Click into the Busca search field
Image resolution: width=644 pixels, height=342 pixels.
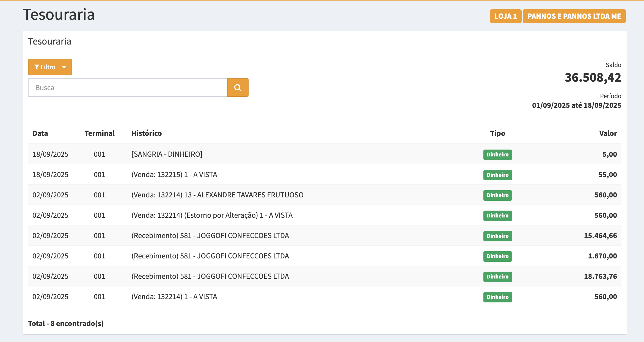[x=128, y=87]
